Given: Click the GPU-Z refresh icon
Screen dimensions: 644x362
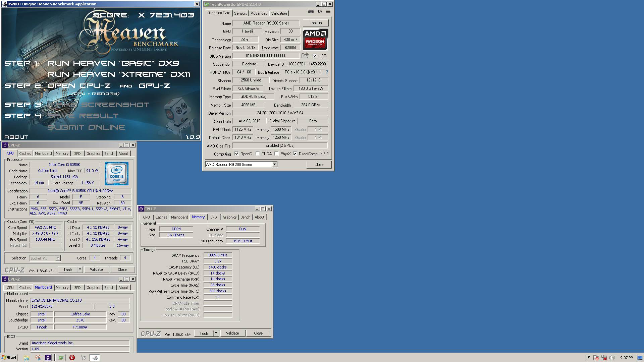Looking at the screenshot, I should [320, 11].
